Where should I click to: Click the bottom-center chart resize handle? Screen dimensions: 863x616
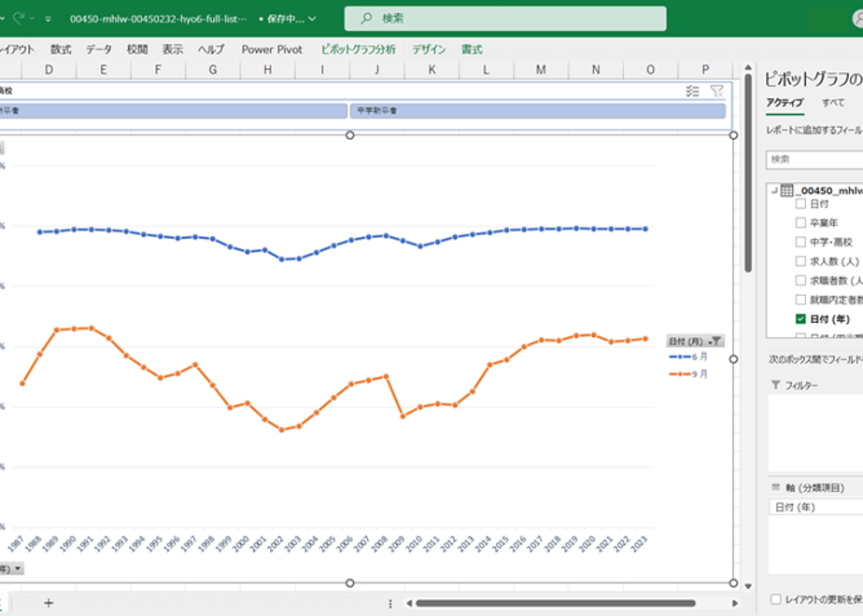click(x=349, y=583)
